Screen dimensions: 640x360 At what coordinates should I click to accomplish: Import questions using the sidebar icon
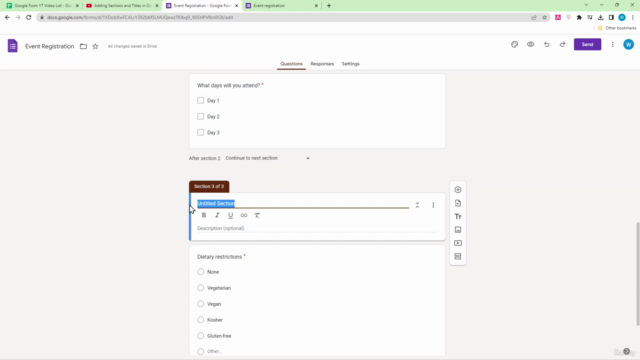pos(458,203)
